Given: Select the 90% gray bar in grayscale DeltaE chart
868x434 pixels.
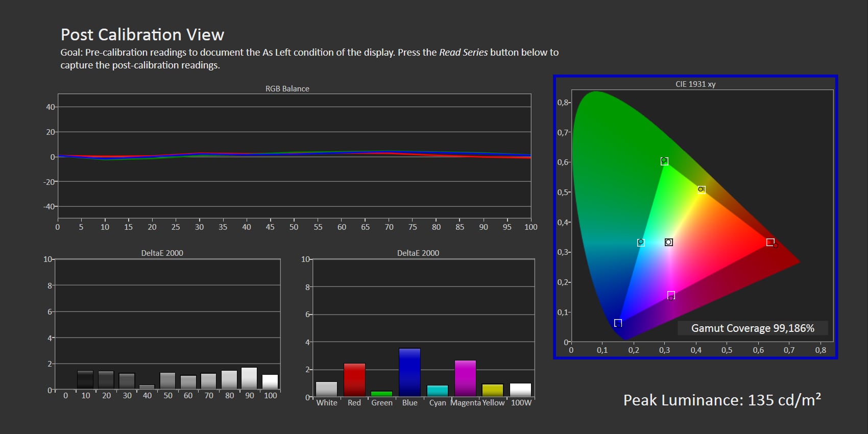Looking at the screenshot, I should [249, 378].
